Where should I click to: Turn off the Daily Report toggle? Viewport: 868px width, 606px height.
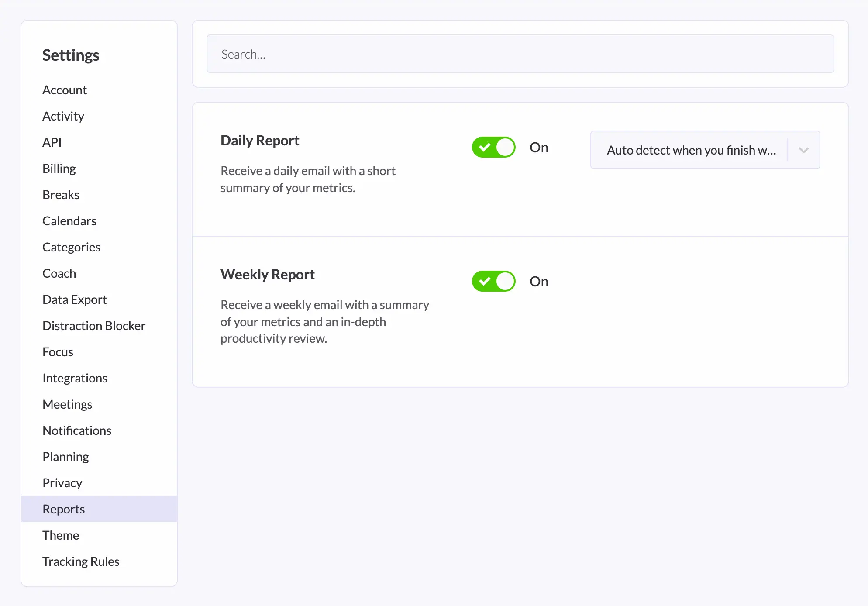pos(493,148)
